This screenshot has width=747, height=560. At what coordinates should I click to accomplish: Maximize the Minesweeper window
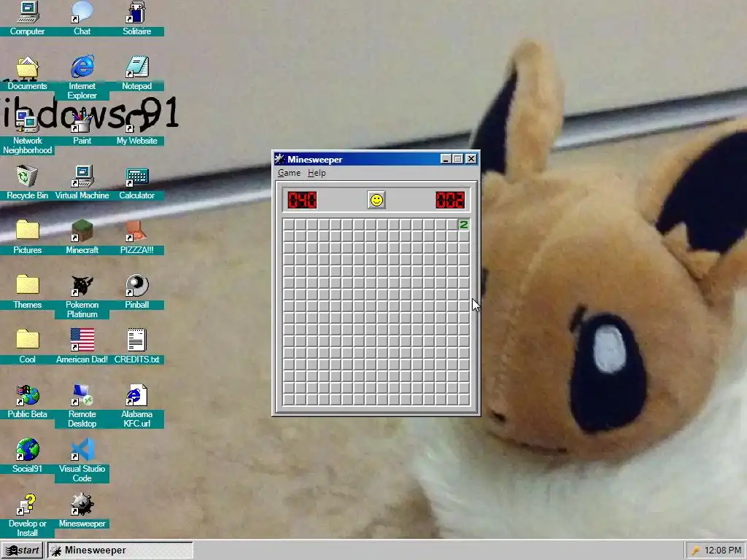[458, 159]
